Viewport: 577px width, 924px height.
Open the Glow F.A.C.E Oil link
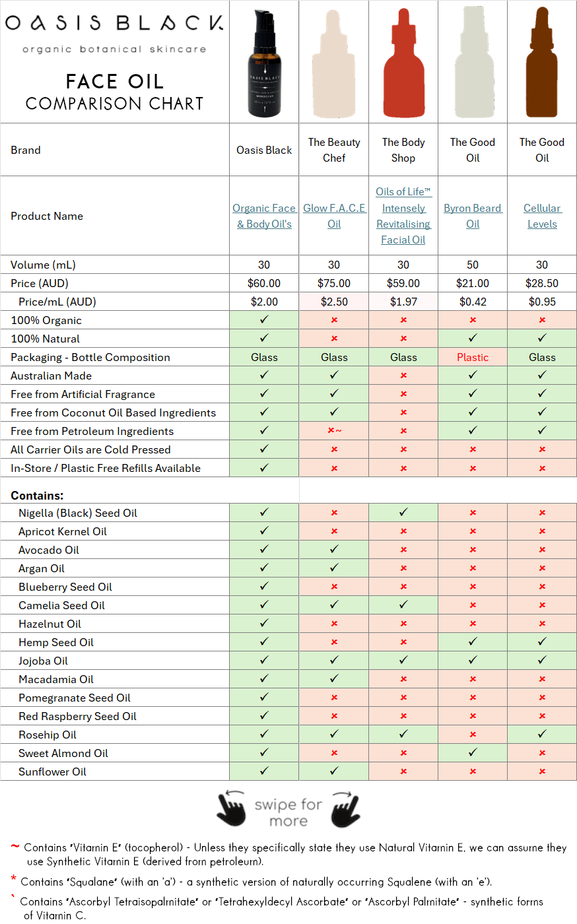point(334,216)
